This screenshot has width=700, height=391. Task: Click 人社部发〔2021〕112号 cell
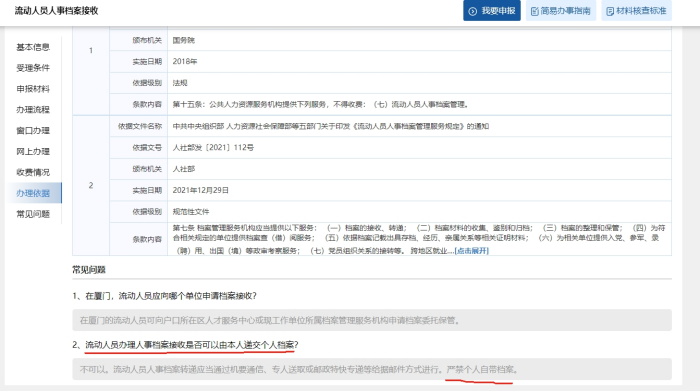coord(419,148)
